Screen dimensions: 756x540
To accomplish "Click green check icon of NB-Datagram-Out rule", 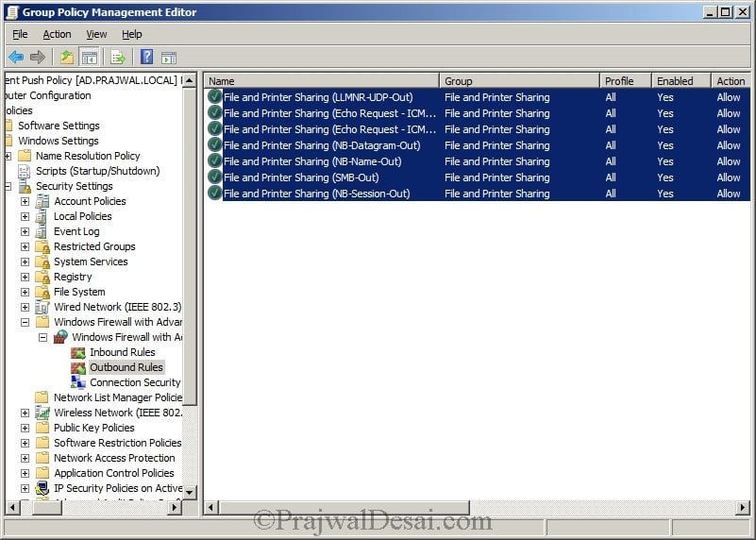I will coord(214,145).
